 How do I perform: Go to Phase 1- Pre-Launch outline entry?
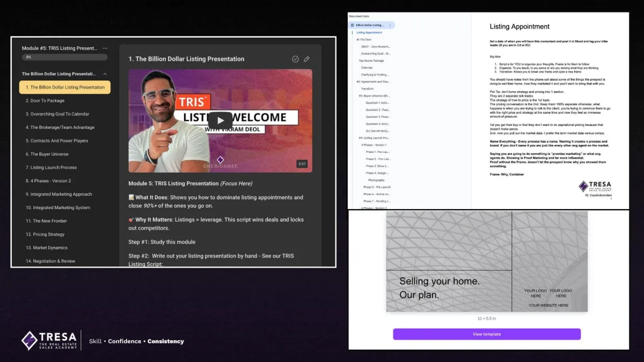378,152
